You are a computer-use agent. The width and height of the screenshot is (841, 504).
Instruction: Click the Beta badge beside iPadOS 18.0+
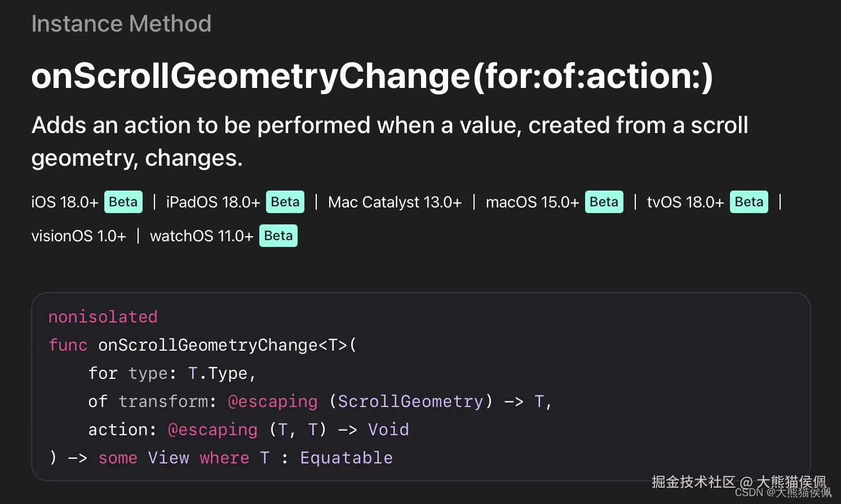285,202
